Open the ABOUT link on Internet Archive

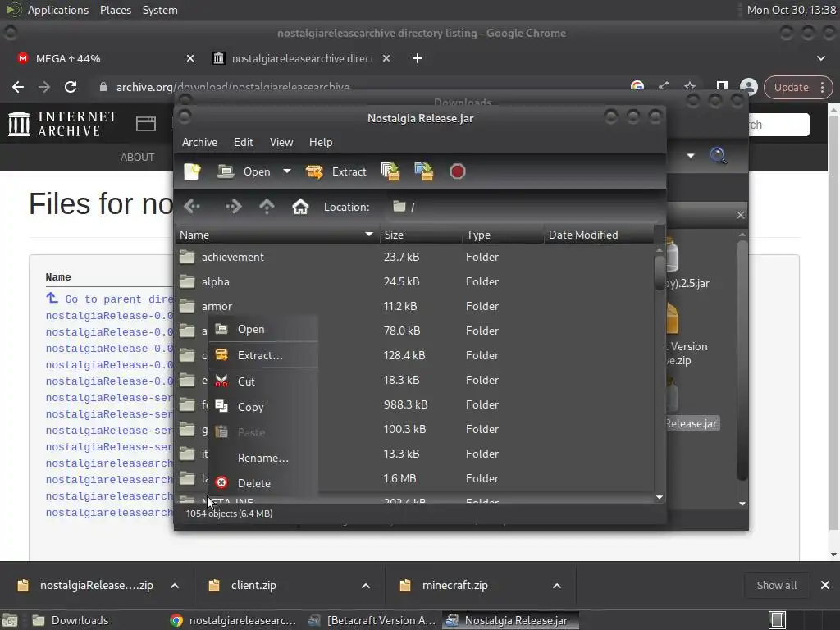click(x=137, y=157)
